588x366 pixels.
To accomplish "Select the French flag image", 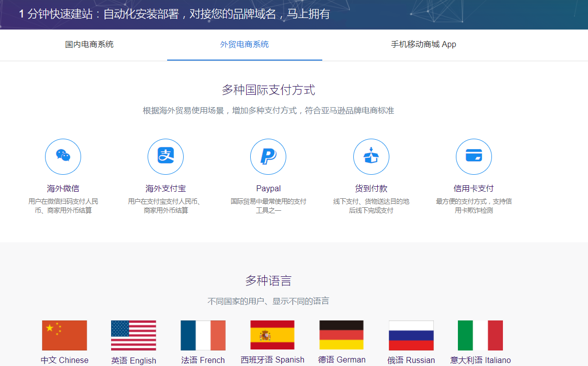I will point(203,335).
